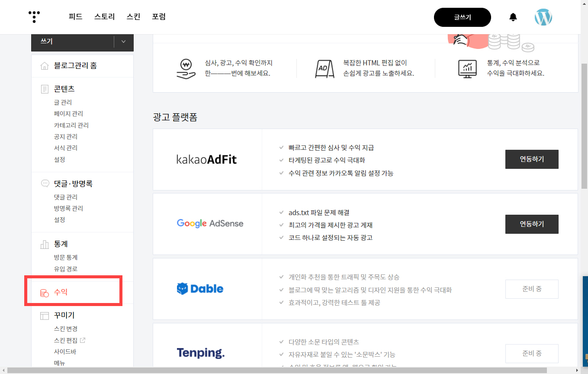Click 준비 중 button for Tenping
The height and width of the screenshot is (374, 588).
click(x=532, y=353)
